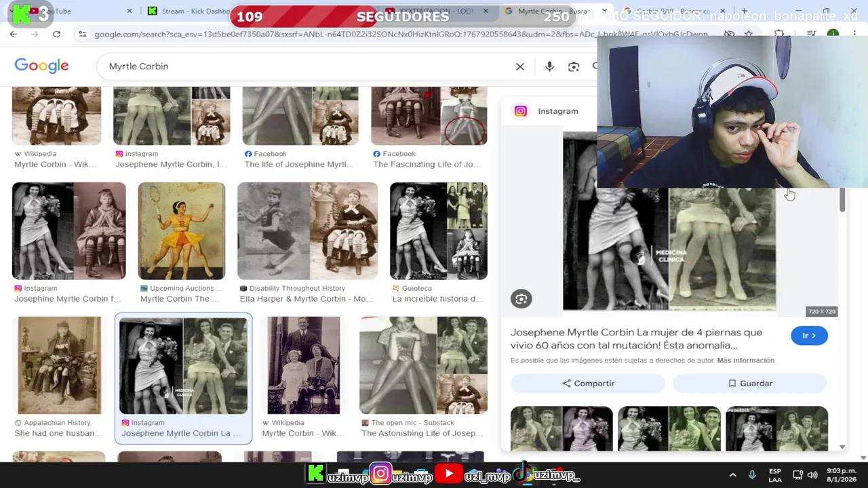The height and width of the screenshot is (488, 868).
Task: Select tennis player poster thumbnail
Action: click(182, 230)
